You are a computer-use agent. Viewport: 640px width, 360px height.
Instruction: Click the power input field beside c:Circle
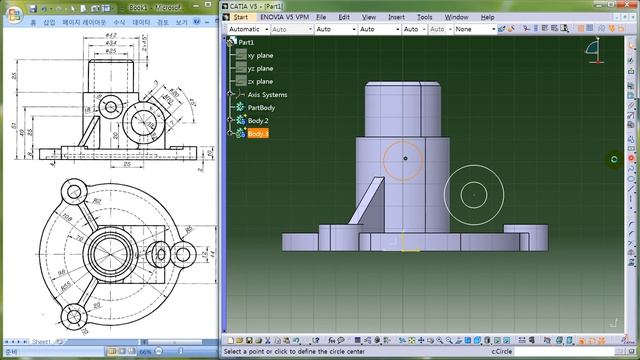pyautogui.click(x=563, y=351)
